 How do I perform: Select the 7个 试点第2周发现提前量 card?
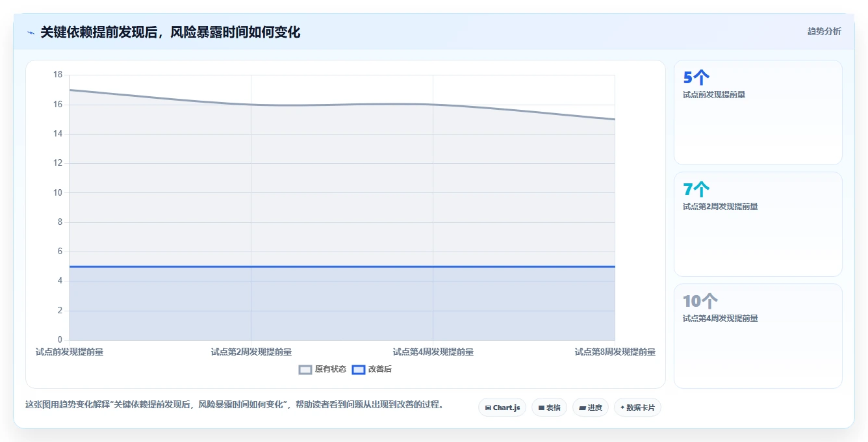758,224
